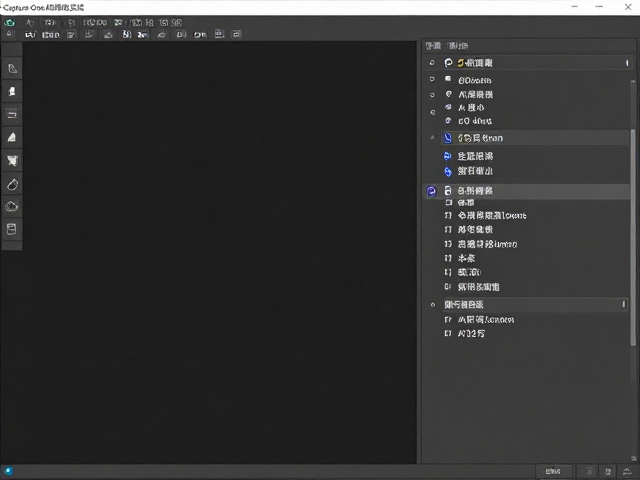Click the 'ems' button in status bar
640x480 pixels.
click(553, 471)
